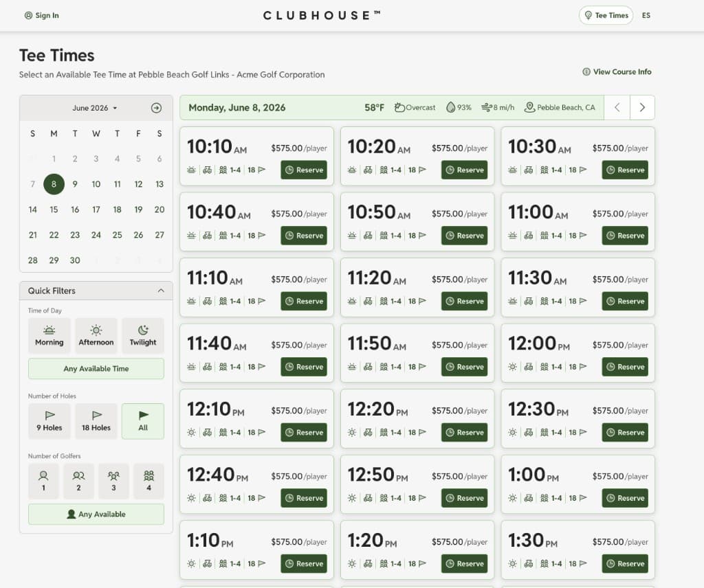Choose 2 golfers filter
704x588 pixels.
click(78, 481)
